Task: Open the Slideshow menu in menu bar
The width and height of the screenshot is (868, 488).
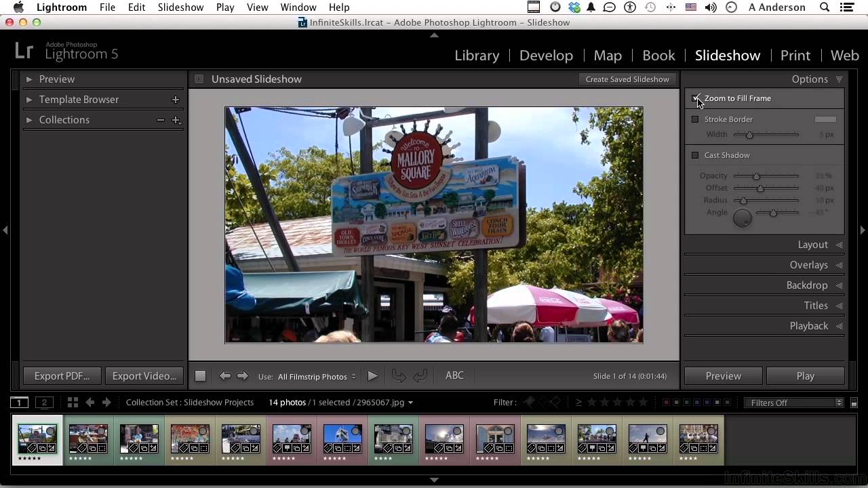Action: (180, 7)
